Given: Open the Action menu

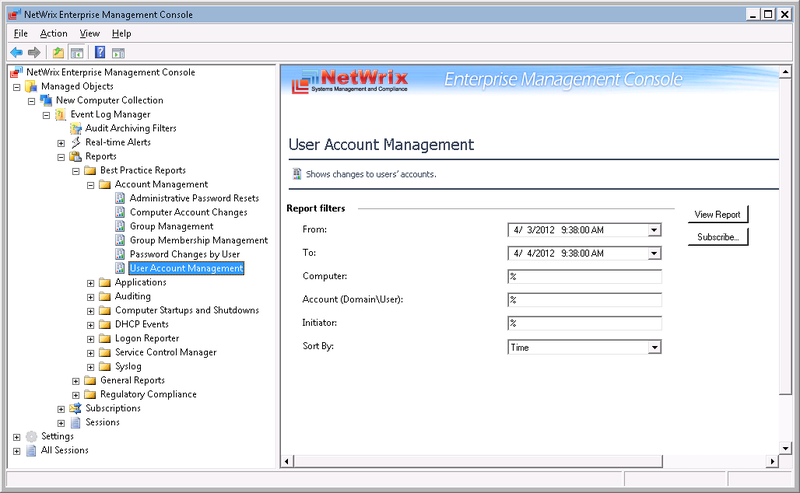Looking at the screenshot, I should click(54, 33).
